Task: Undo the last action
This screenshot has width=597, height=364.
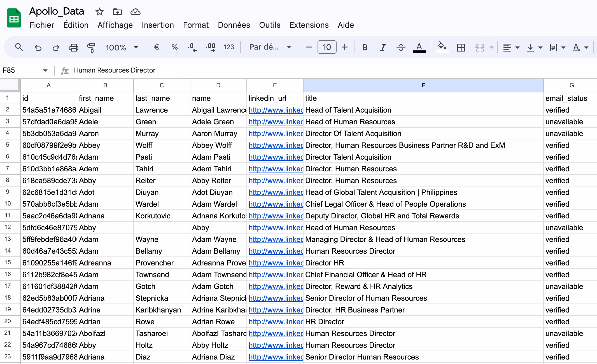Action: click(x=38, y=47)
